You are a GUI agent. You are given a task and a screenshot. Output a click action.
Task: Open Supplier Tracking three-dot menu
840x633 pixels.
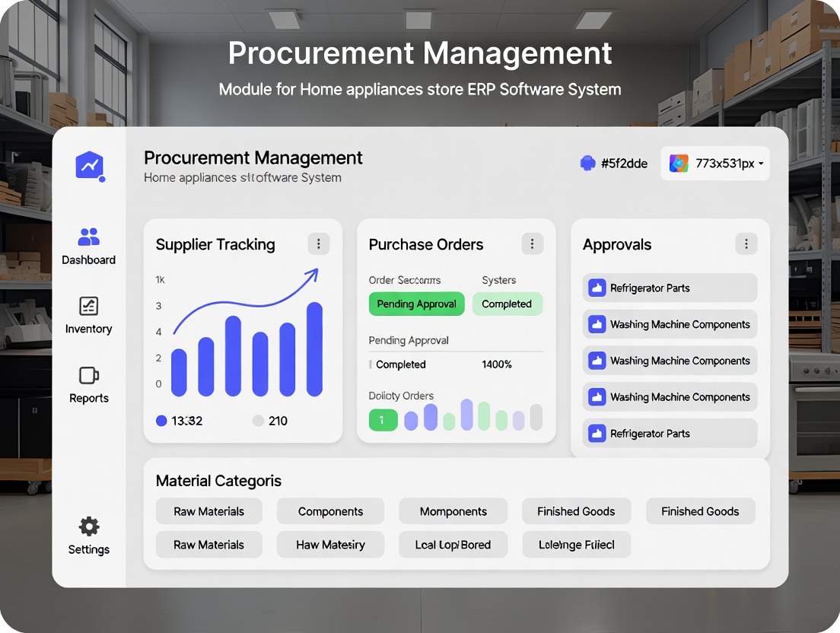[319, 244]
